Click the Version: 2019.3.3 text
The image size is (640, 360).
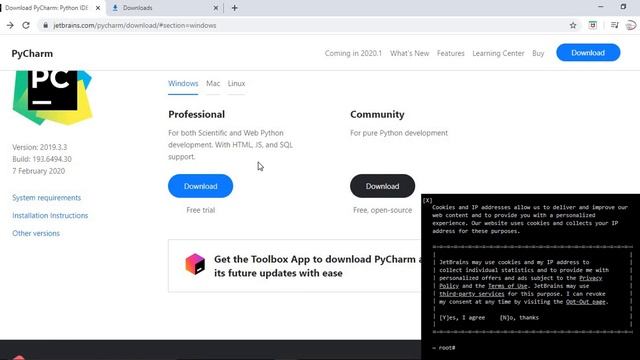40,147
